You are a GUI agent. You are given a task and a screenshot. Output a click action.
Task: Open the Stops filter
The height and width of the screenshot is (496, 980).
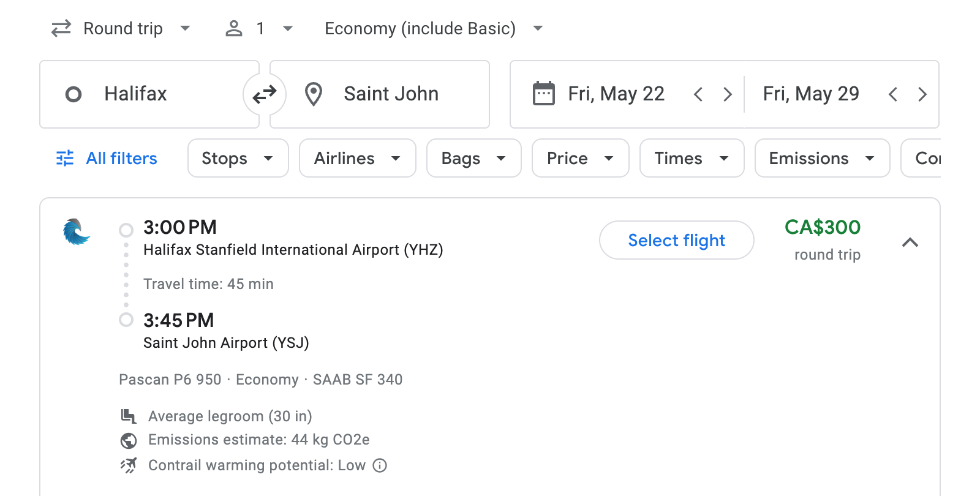coord(238,158)
